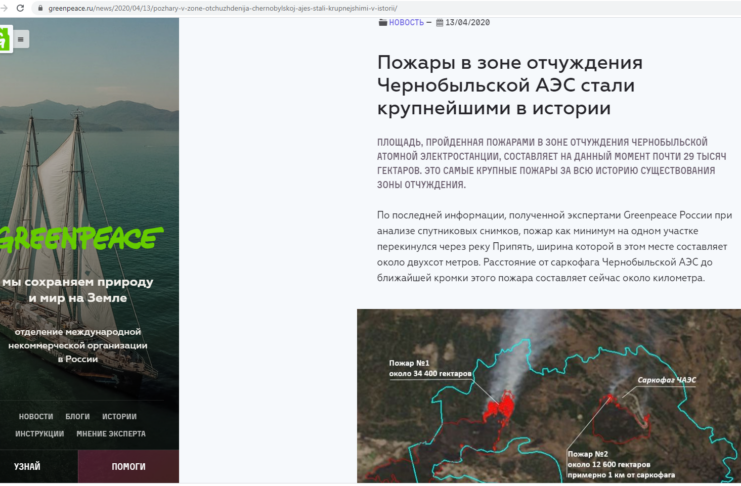741x486 pixels.
Task: Click the article headline about Chernobyl fires
Action: coord(510,85)
